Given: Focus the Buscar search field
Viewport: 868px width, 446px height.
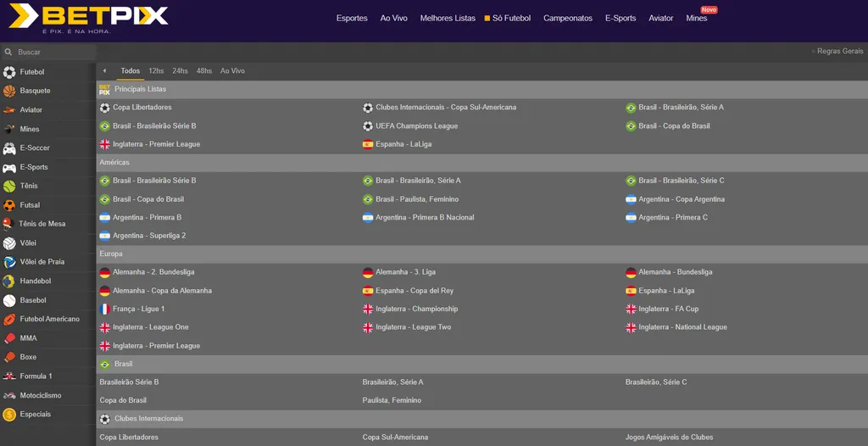Looking at the screenshot, I should [x=48, y=52].
